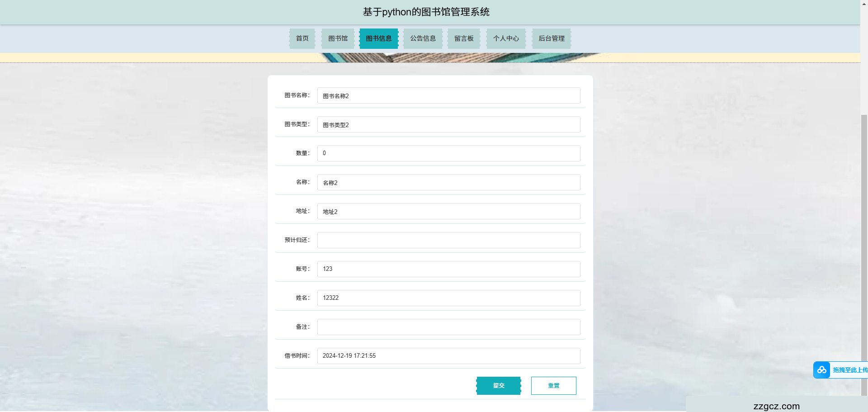Select the 图书类型 text field
This screenshot has width=868, height=412.
pos(448,124)
